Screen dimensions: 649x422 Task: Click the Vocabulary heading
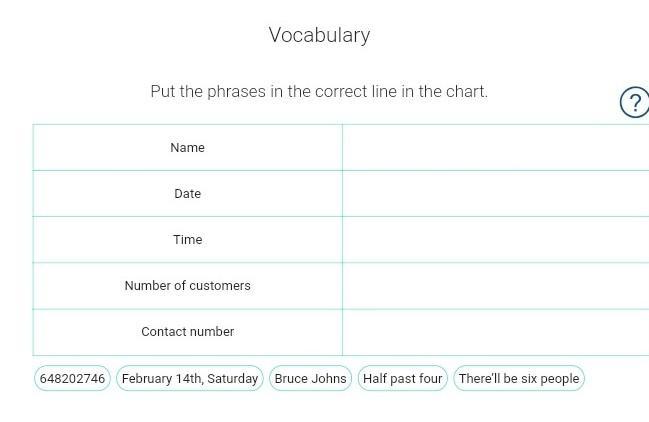click(319, 35)
